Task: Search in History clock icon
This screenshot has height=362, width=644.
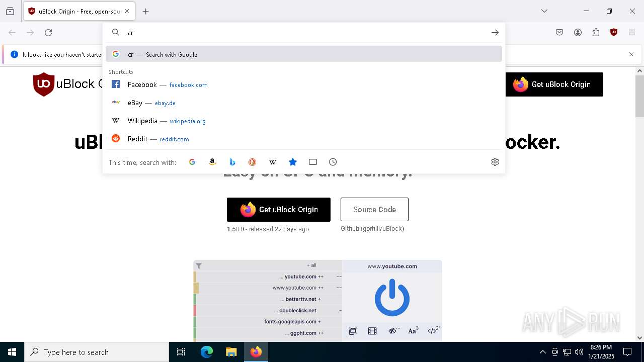Action: [x=333, y=162]
